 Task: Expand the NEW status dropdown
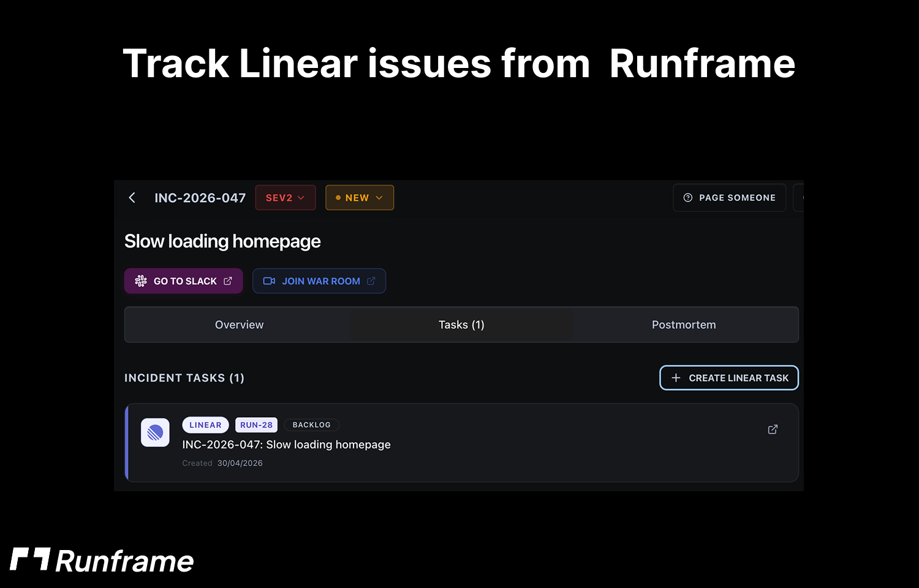360,197
